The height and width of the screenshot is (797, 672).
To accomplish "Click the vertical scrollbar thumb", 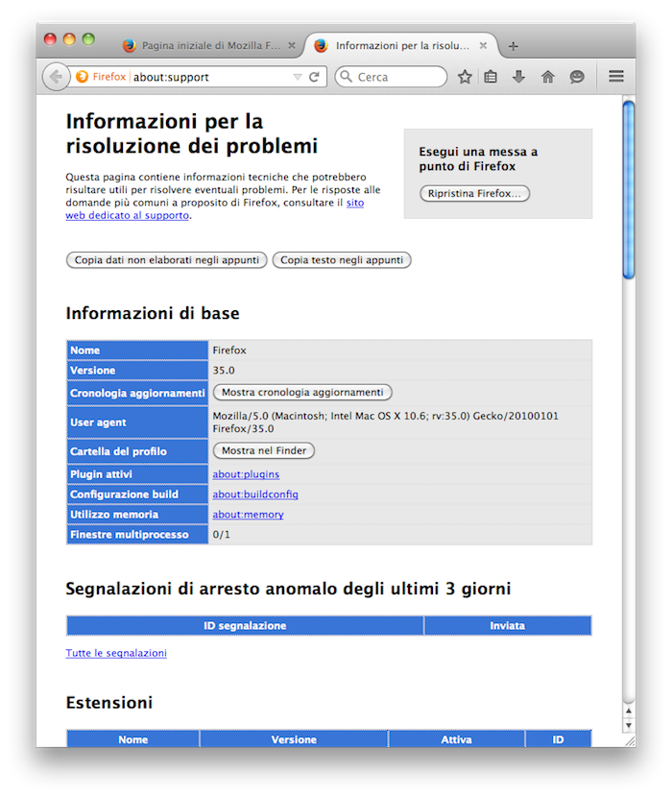I will point(629,190).
